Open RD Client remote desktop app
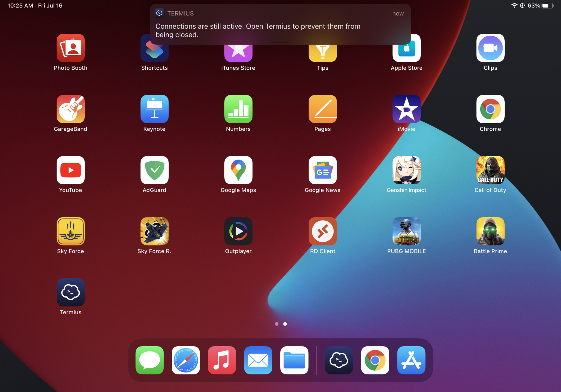Viewport: 561px width, 392px height. 323,231
